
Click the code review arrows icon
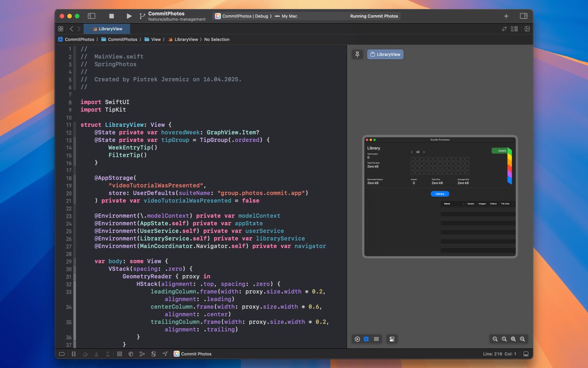pyautogui.click(x=504, y=29)
